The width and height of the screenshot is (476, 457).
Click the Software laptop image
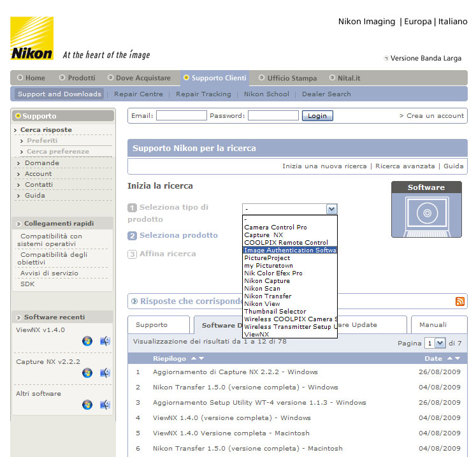click(426, 210)
